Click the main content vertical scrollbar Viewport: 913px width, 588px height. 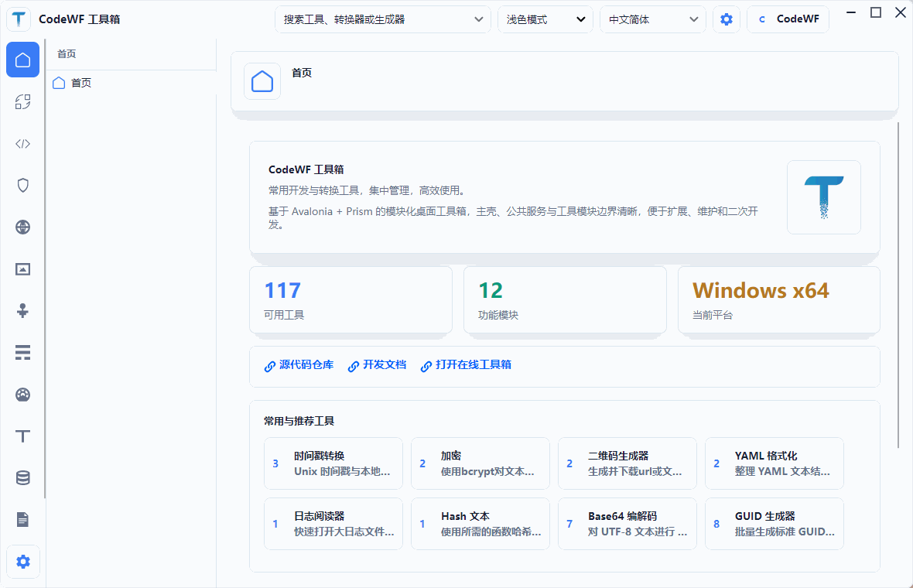tap(898, 285)
